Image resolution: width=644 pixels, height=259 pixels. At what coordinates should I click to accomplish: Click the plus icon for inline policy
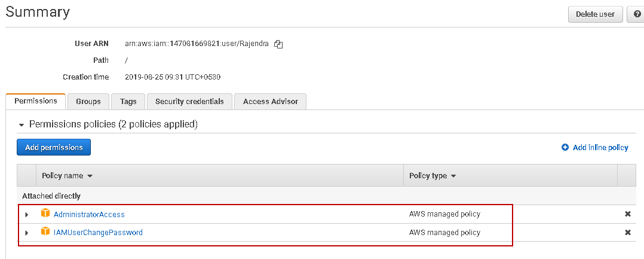(x=565, y=147)
